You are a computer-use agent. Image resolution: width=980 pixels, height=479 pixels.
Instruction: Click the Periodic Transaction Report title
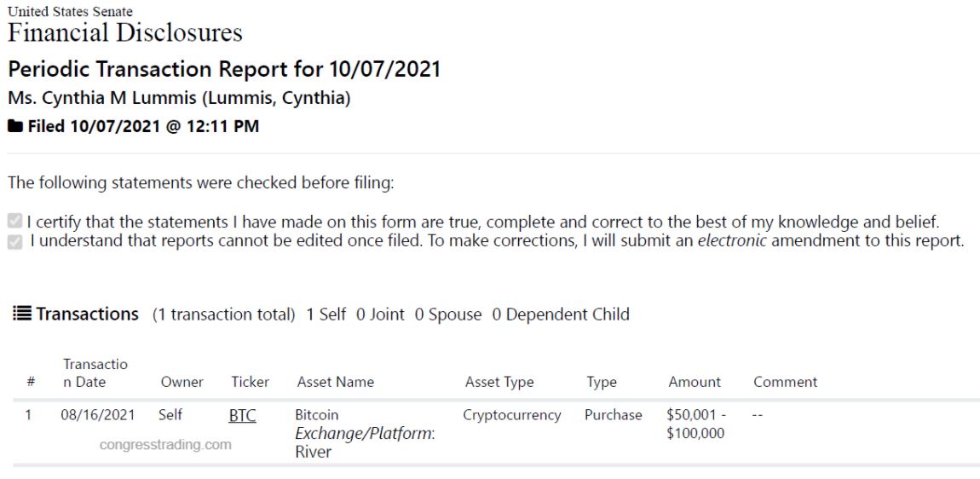point(224,69)
